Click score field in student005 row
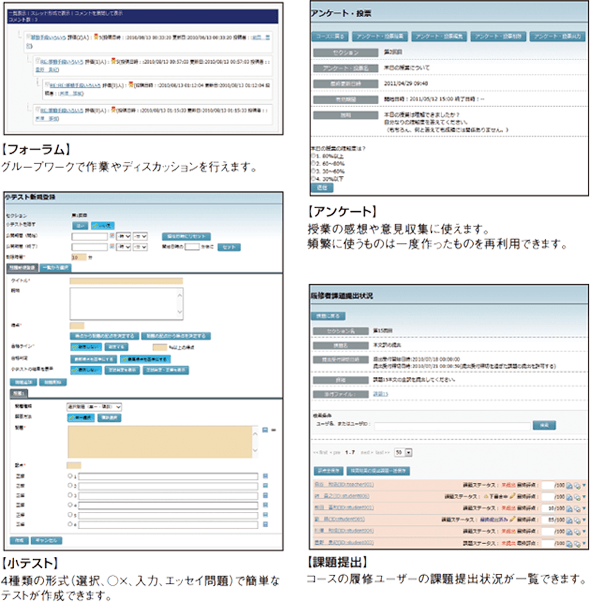 point(548,520)
